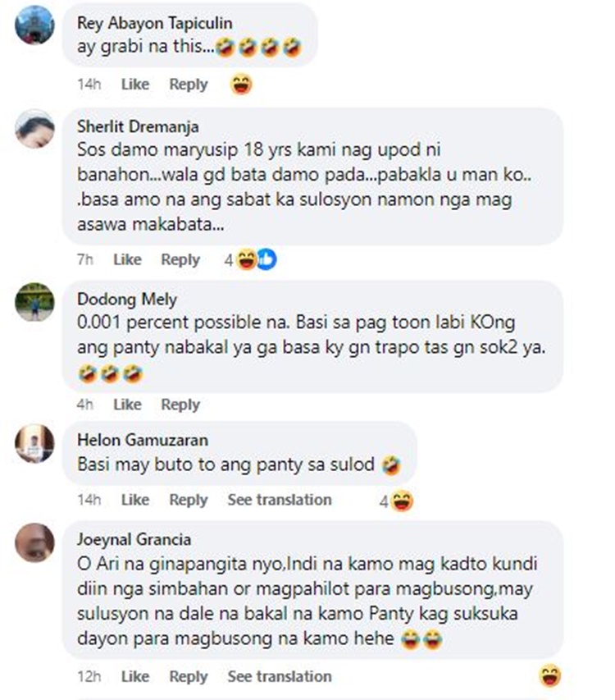View haha reaction on Joeynal Grancia's comment
This screenshot has width=615, height=700.
click(550, 676)
